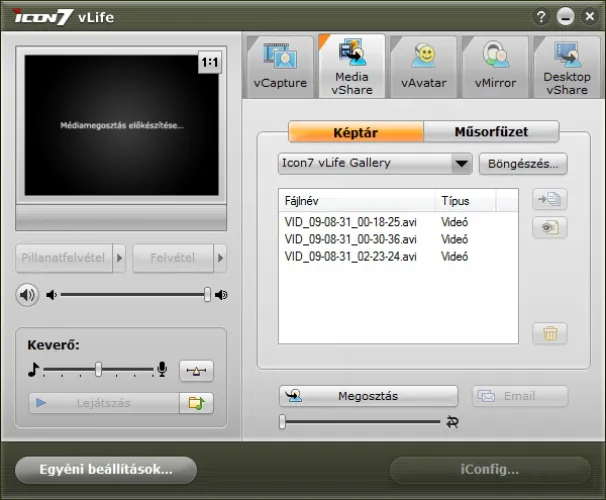Click the Megosztás share button
This screenshot has height=500, width=606.
tap(368, 396)
